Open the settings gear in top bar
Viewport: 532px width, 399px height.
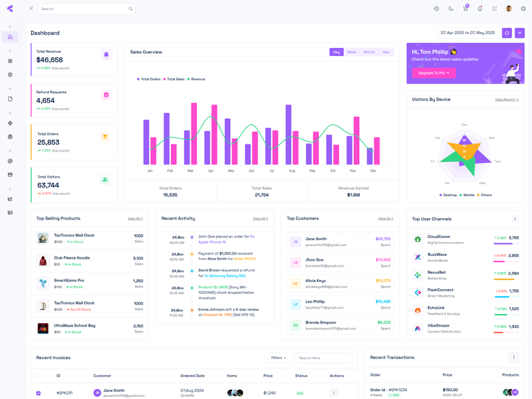(523, 9)
